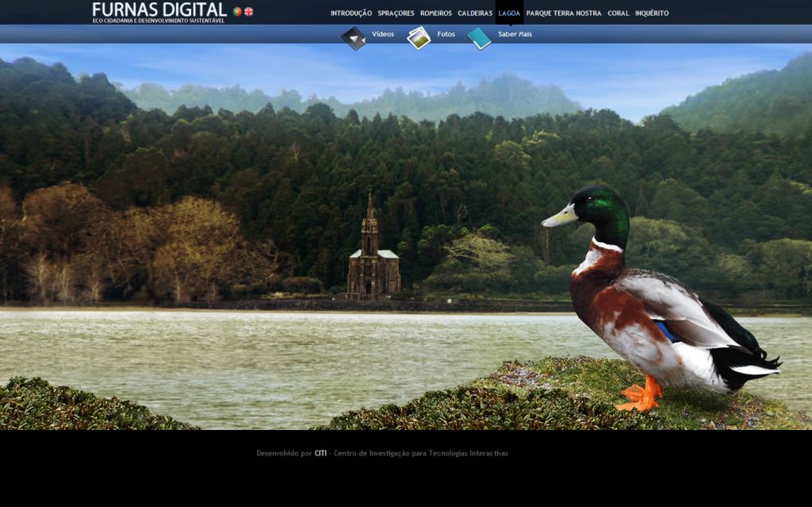This screenshot has height=507, width=812.
Task: Open the Caldeiras page
Action: 475,13
